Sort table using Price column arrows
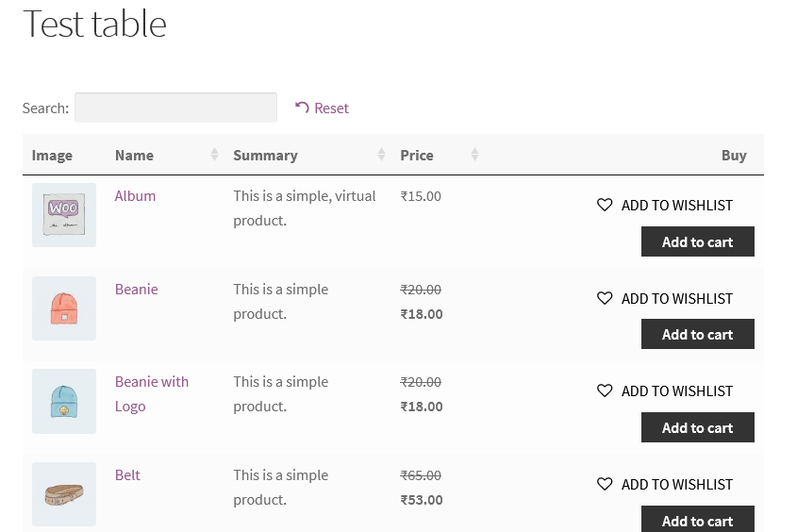 pos(474,155)
